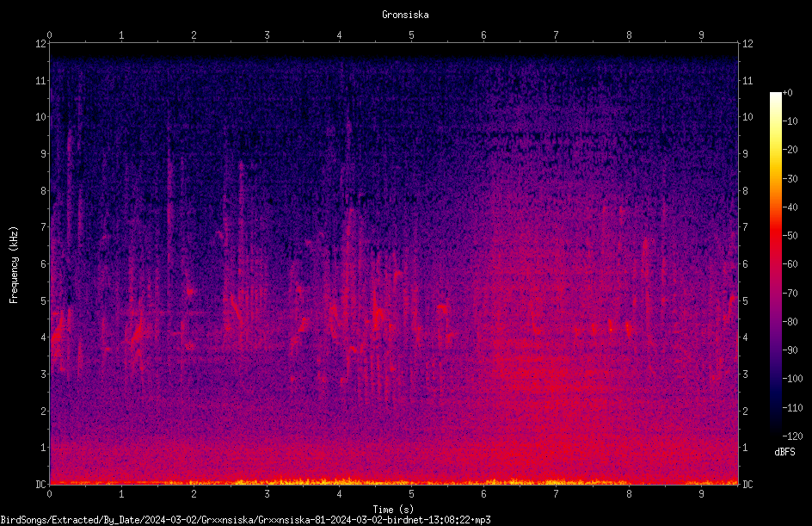Click the 7 second bottom time marker
The image size is (812, 526).
coord(556,494)
